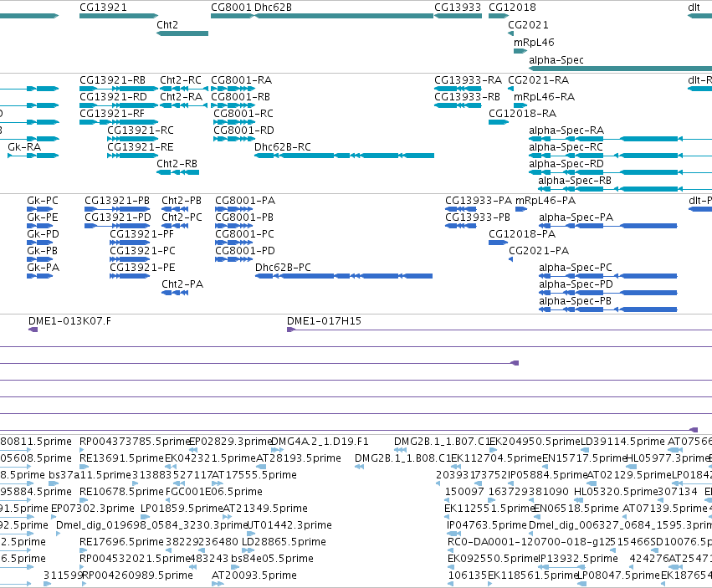Select the Gk-PA protein
This screenshot has height=588, width=712.
click(40, 276)
